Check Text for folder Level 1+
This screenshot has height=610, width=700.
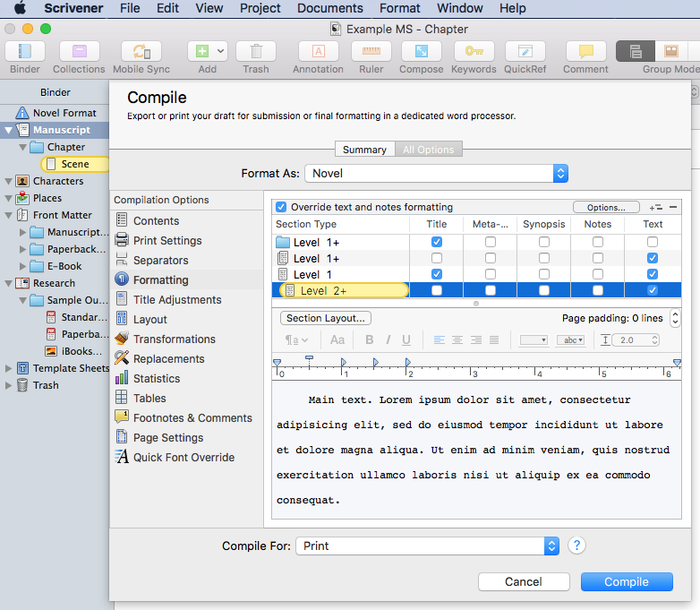pyautogui.click(x=653, y=242)
